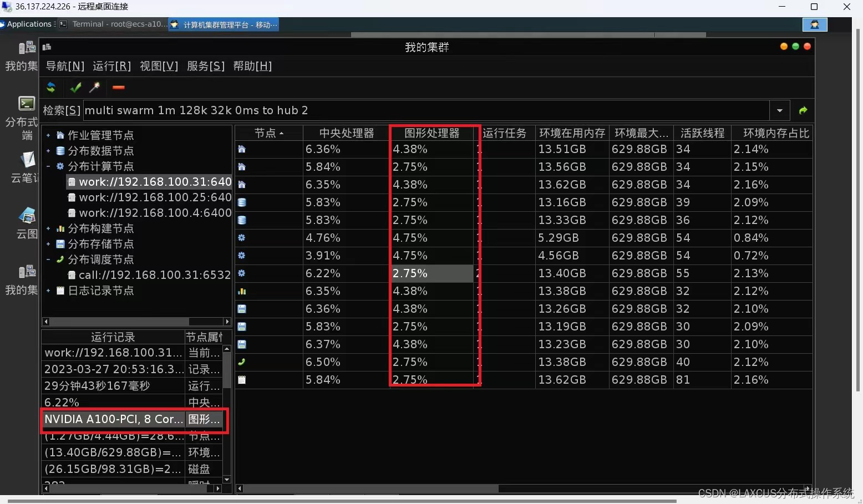Image resolution: width=863 pixels, height=504 pixels.
Task: Sort by the 节点 column header
Action: [269, 133]
